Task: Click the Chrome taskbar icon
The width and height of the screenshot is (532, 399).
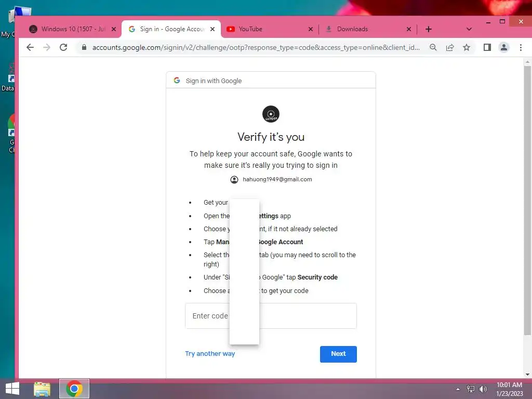Action: tap(74, 389)
